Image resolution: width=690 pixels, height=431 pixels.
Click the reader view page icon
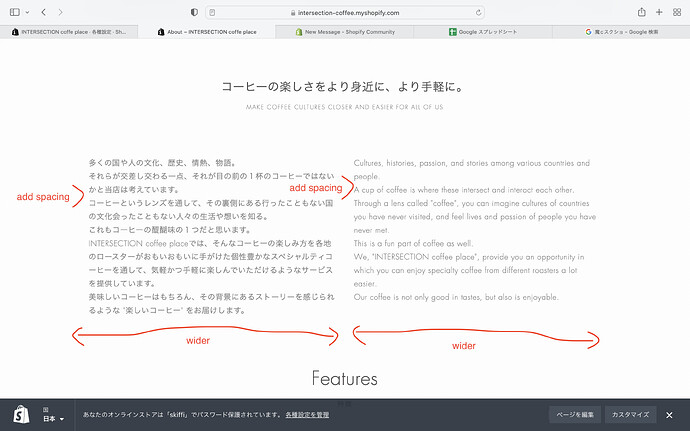(x=212, y=12)
